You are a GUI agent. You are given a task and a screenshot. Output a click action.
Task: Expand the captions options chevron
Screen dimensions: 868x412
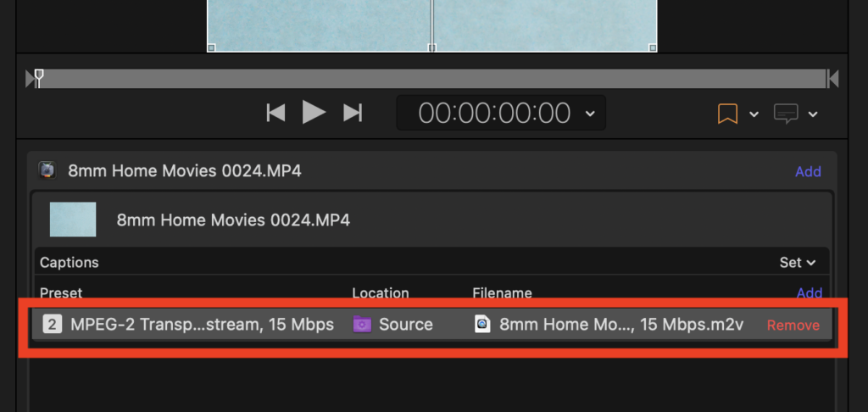[x=813, y=114]
